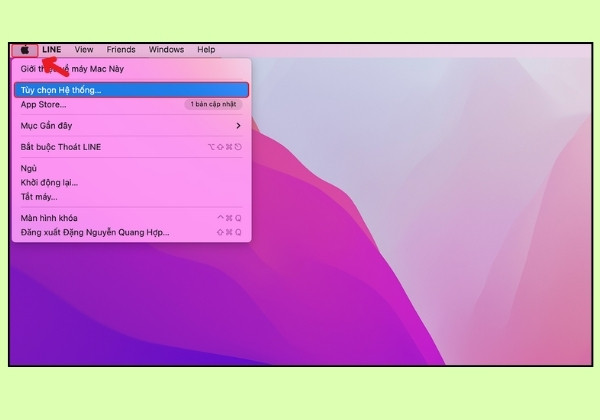600x420 pixels.
Task: Open the LINE application menu
Action: pos(52,50)
